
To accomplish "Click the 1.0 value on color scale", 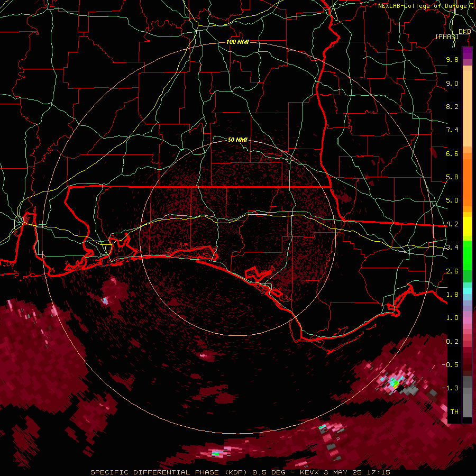I will [x=452, y=318].
